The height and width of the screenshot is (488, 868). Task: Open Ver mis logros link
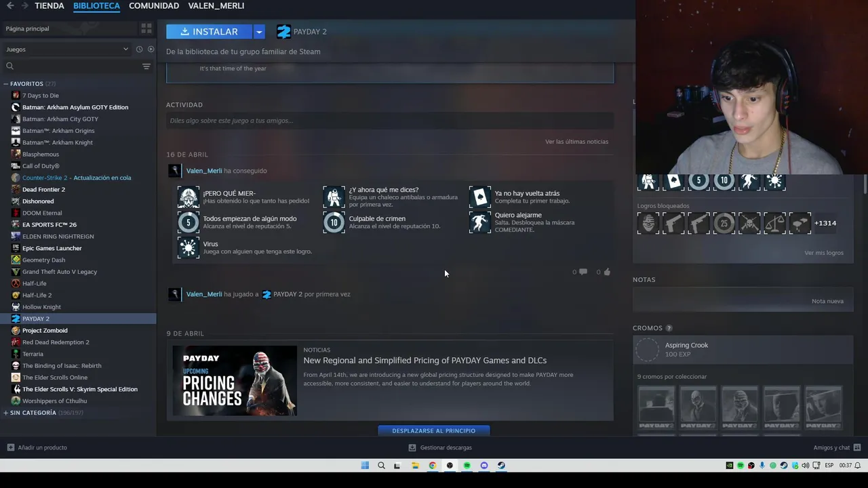(x=824, y=253)
